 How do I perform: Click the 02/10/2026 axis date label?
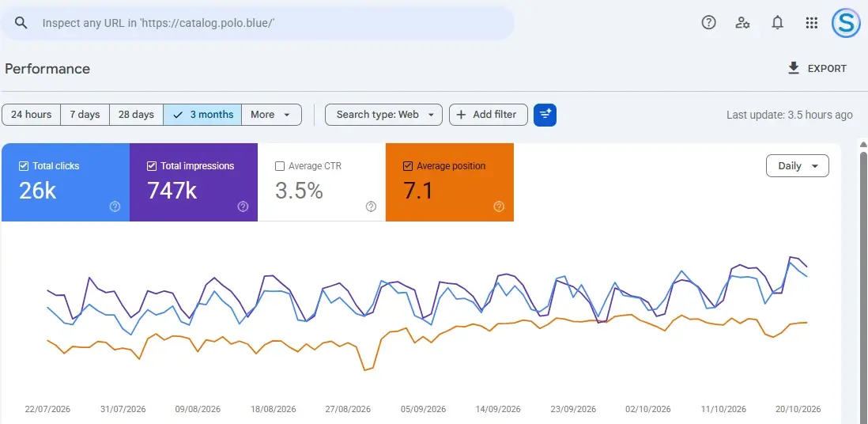tap(647, 409)
